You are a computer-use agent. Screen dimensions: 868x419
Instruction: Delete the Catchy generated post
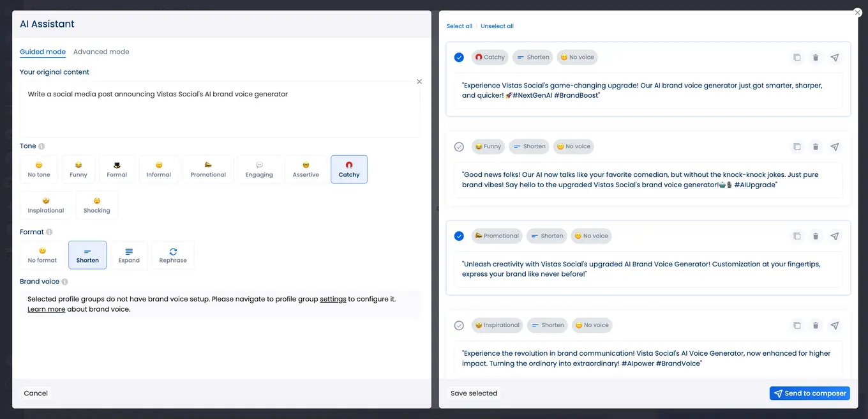click(x=816, y=57)
